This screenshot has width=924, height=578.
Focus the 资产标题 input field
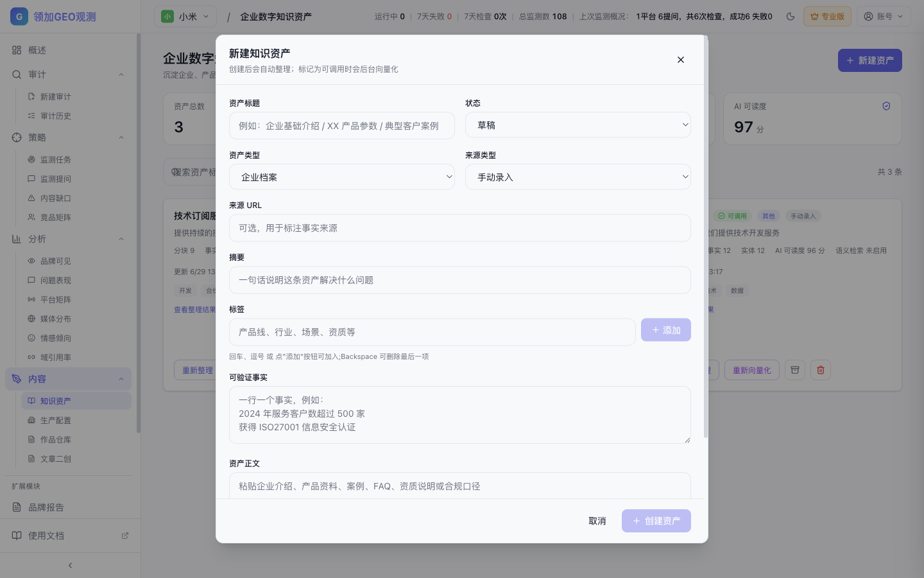click(342, 126)
